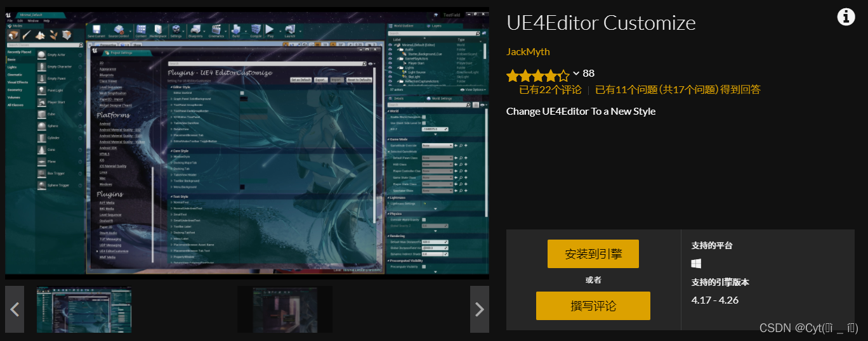Click the Reset to Defaults button
The image size is (868, 341).
click(x=358, y=80)
